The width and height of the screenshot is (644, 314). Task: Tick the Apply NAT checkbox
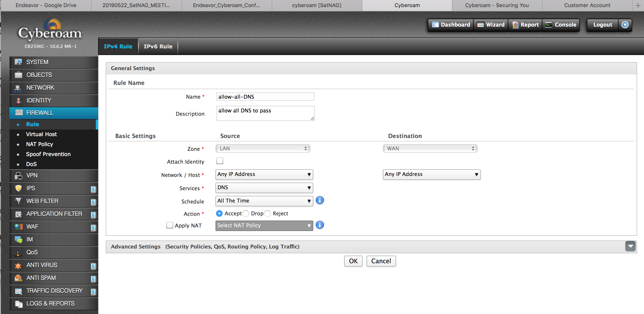170,225
